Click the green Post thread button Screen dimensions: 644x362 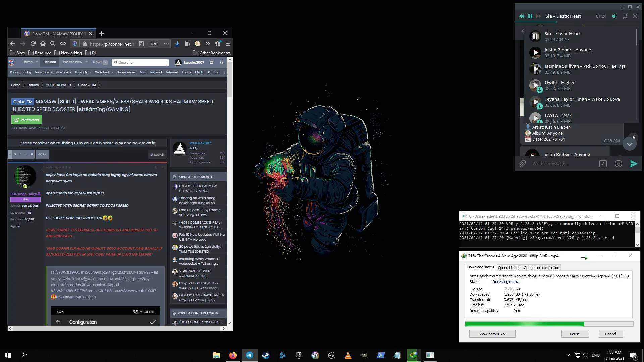point(26,120)
